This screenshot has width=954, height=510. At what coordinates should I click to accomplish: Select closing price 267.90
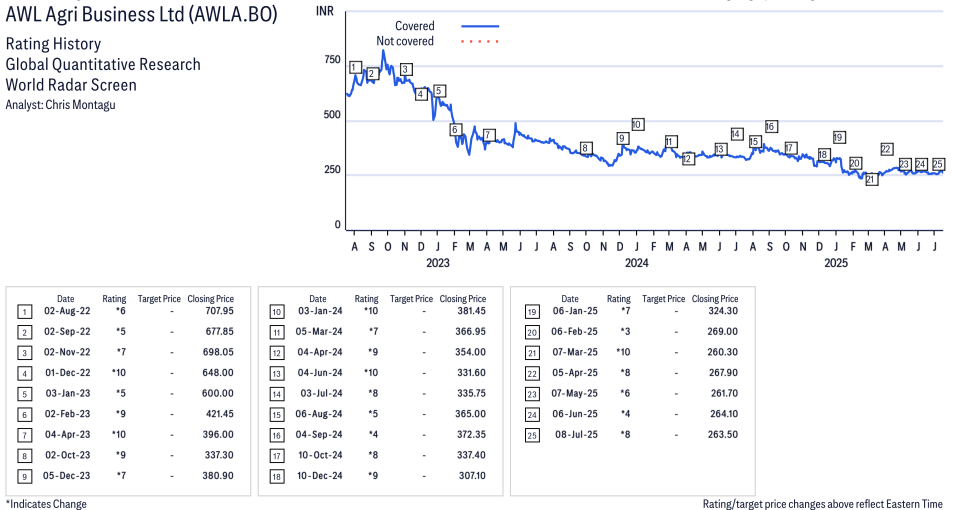tap(723, 373)
